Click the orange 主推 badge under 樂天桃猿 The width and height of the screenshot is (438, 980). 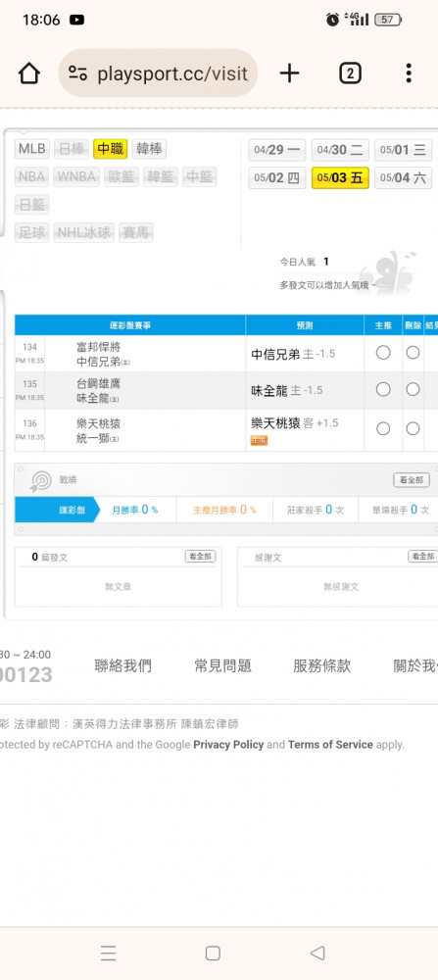pos(259,441)
